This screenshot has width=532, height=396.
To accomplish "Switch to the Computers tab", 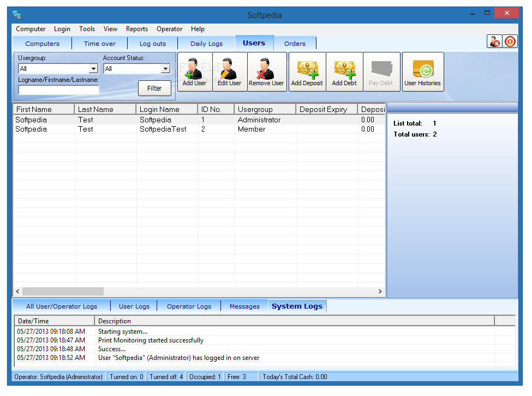I will 43,44.
